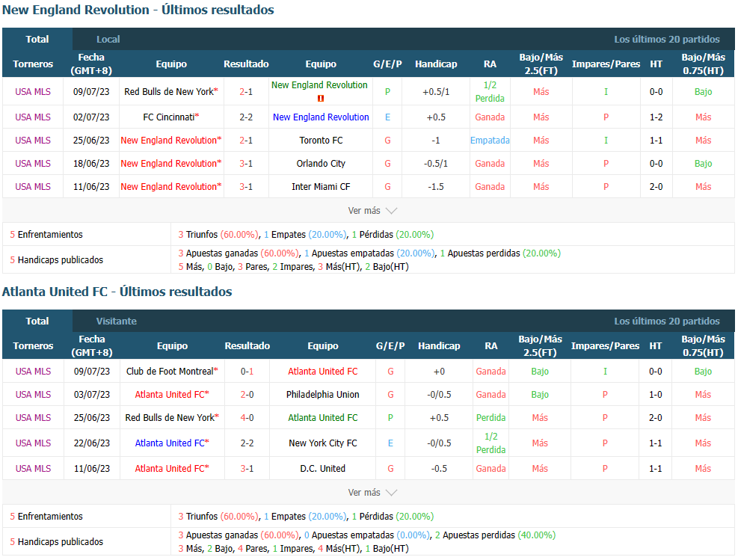
Task: Expand Ver más under the New England Revolution table
Action: pyautogui.click(x=372, y=211)
